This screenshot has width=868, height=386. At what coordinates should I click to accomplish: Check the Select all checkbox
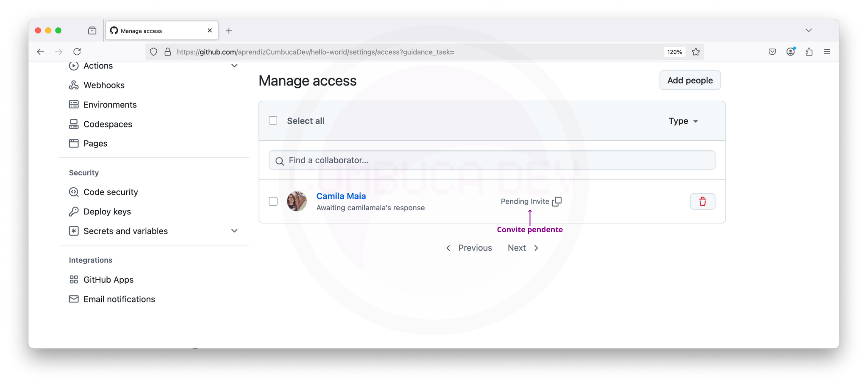pos(273,121)
